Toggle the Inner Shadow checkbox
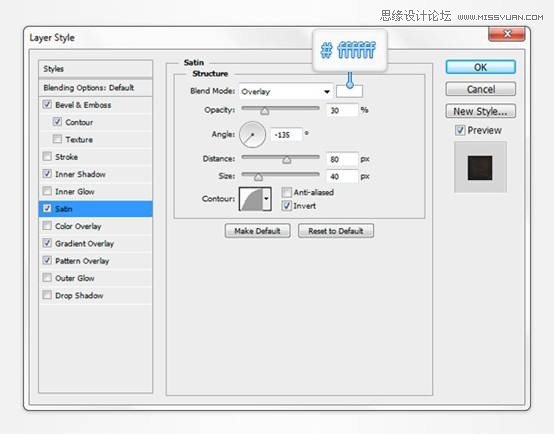Screen dimensions: 554x434 47,174
